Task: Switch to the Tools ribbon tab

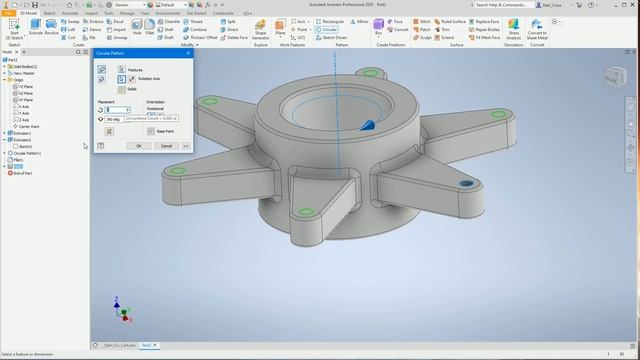Action: [x=109, y=13]
